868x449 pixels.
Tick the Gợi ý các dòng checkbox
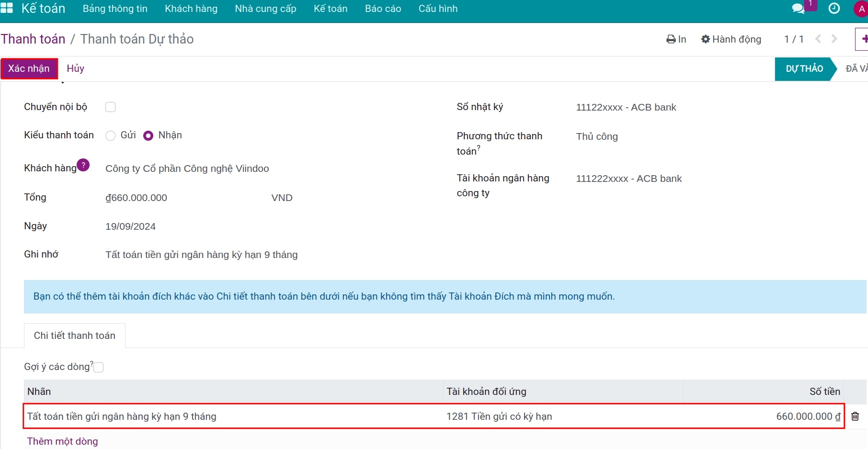click(99, 367)
